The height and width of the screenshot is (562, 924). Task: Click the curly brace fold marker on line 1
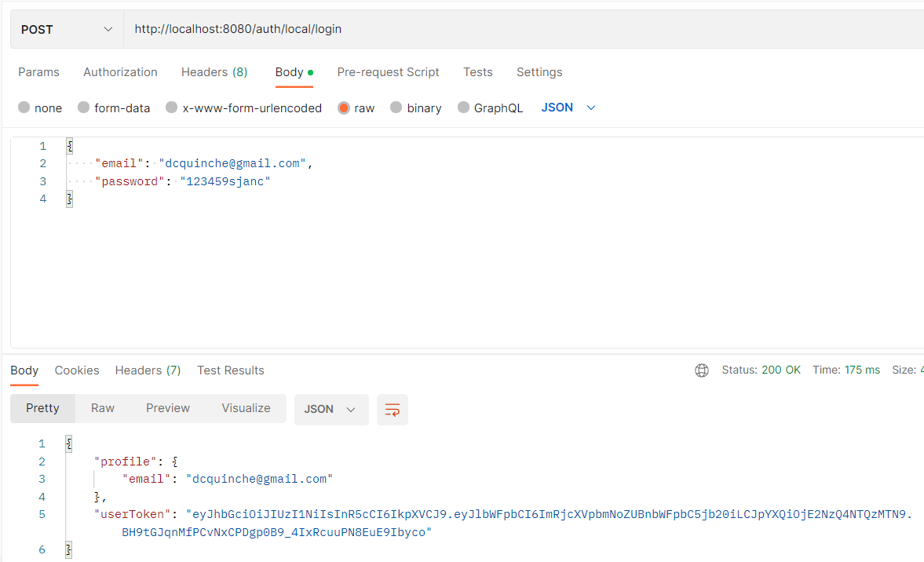click(68, 145)
